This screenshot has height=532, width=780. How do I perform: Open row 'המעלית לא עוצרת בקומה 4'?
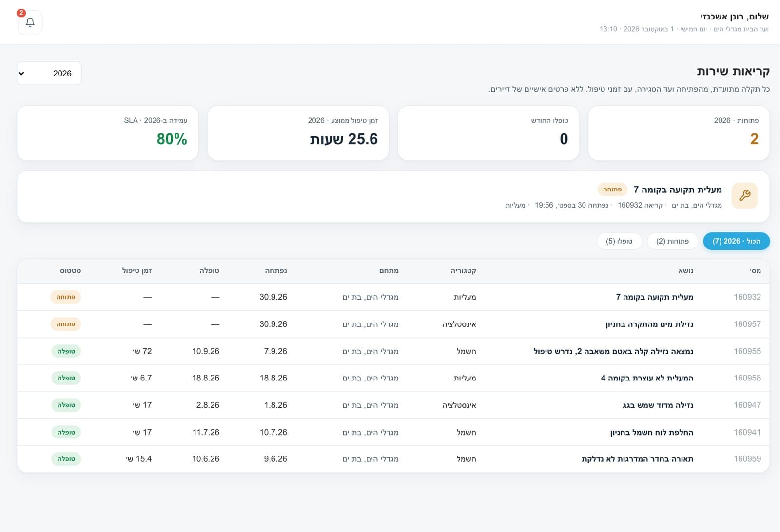pos(393,378)
